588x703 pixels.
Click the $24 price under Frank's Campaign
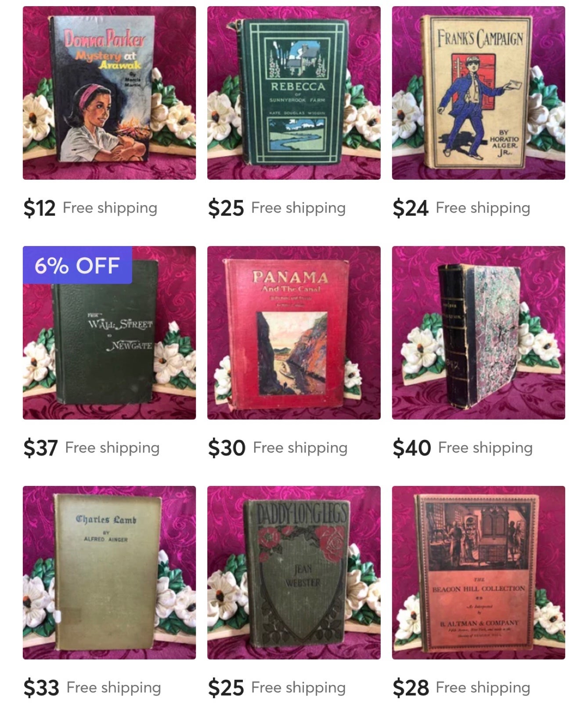pos(410,208)
